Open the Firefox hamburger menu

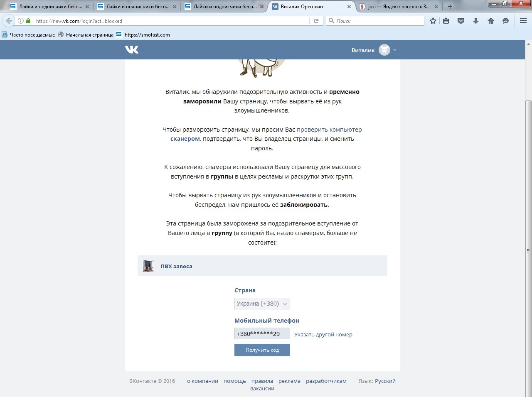(x=523, y=21)
